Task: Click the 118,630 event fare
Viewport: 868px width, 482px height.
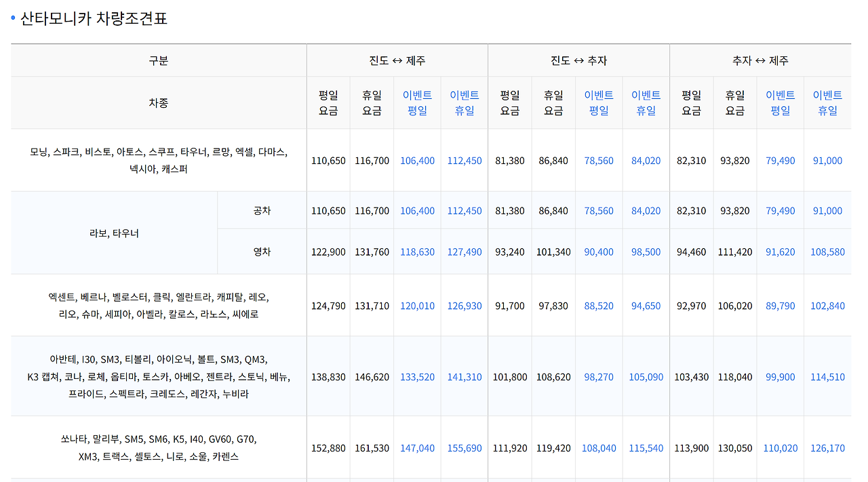Action: 417,252
